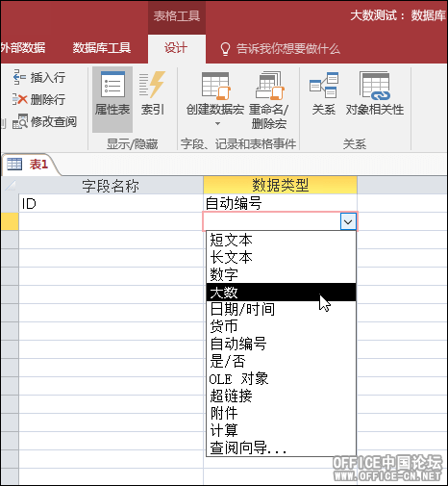The image size is (448, 486).
Task: Open the 关系 relationships icon
Action: click(324, 85)
